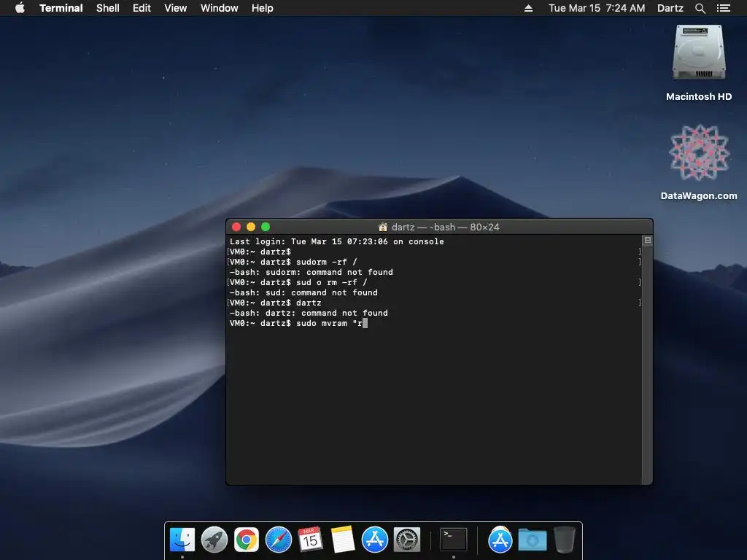Click the Macintosh HD label text
The image size is (747, 560).
pyautogui.click(x=699, y=97)
